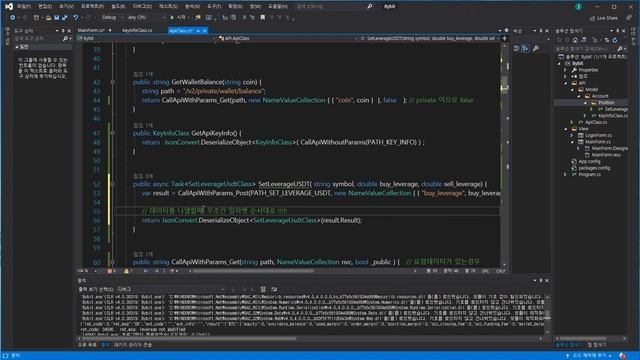
Task: Click the Save All icon in toolbar
Action: (64, 18)
